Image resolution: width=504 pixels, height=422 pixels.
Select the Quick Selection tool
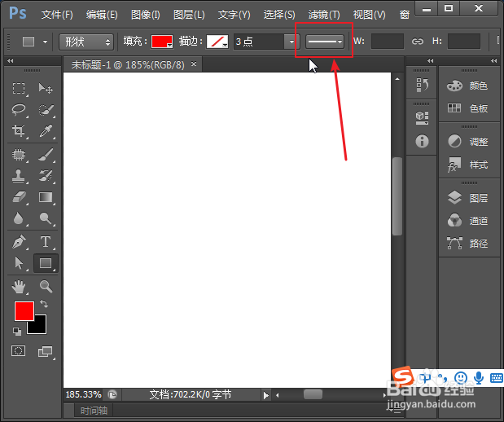(46, 110)
